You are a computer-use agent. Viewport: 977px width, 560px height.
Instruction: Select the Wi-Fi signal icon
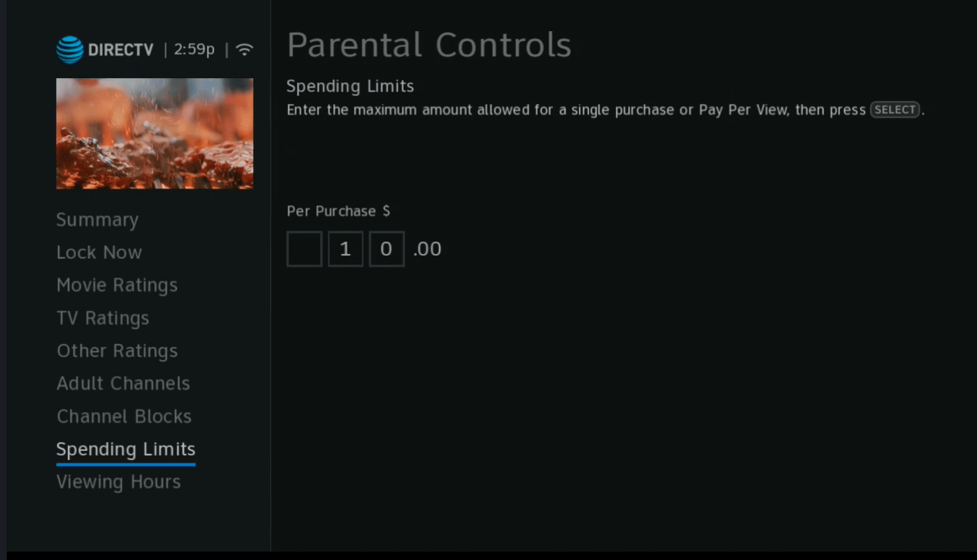pos(243,49)
